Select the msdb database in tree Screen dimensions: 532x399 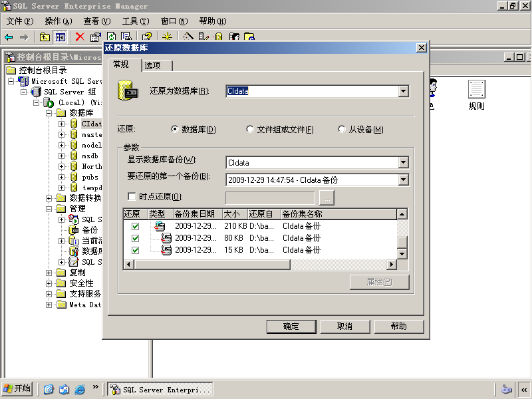[90, 156]
